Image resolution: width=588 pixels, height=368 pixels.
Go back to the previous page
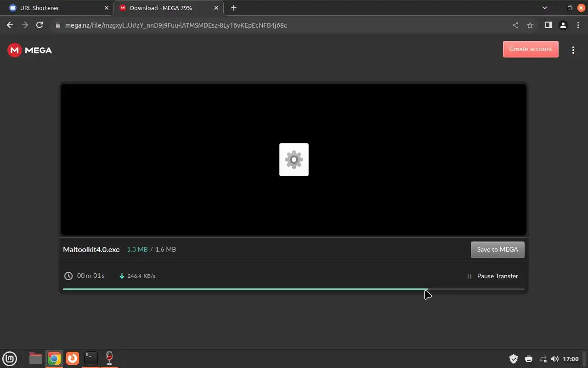click(10, 25)
